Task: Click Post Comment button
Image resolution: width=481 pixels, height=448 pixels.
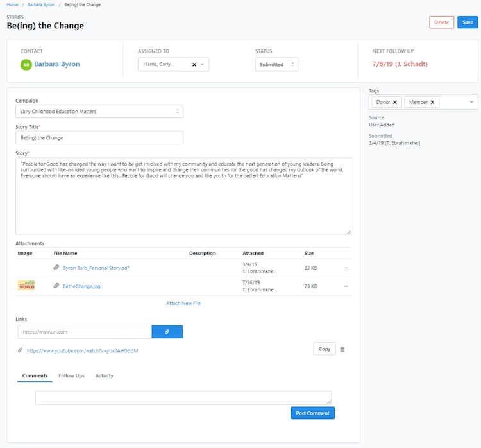Action: point(312,413)
